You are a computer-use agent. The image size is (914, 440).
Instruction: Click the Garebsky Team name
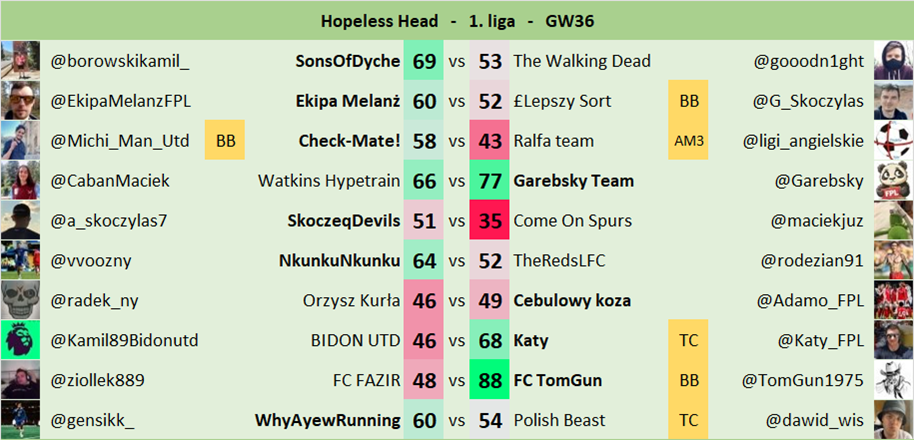pyautogui.click(x=574, y=181)
